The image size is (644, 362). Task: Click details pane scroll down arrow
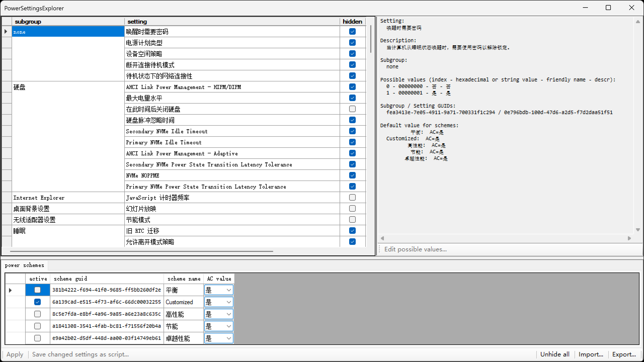[x=638, y=230]
